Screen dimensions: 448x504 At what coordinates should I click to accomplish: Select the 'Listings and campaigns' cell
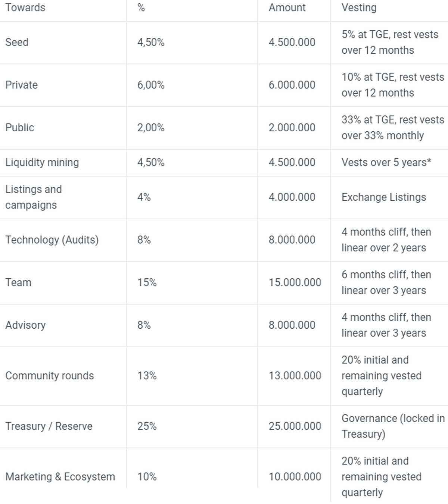(34, 197)
